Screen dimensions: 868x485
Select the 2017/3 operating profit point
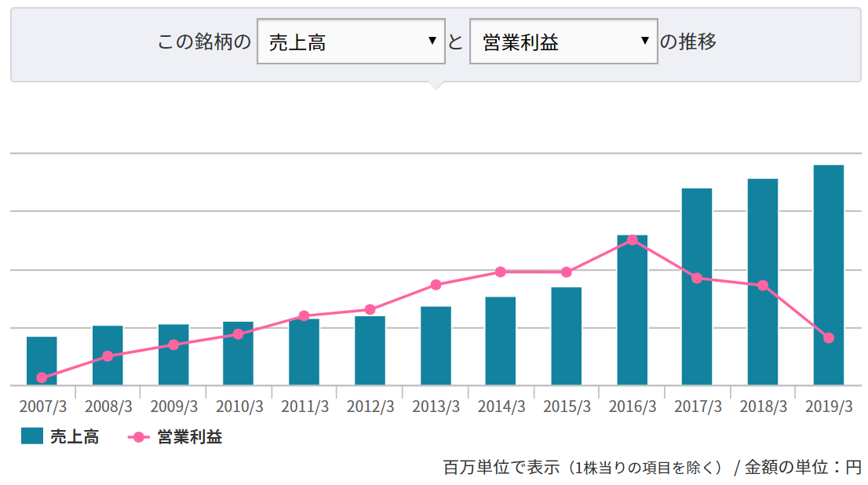696,278
